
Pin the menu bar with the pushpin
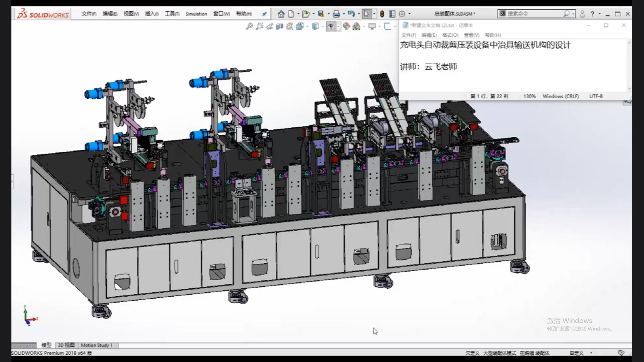[264, 14]
